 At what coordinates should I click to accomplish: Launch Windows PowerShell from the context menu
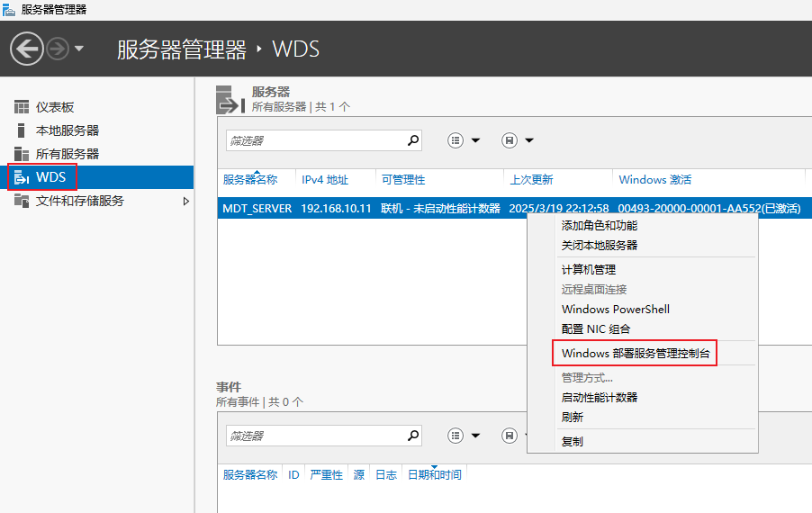tap(615, 309)
